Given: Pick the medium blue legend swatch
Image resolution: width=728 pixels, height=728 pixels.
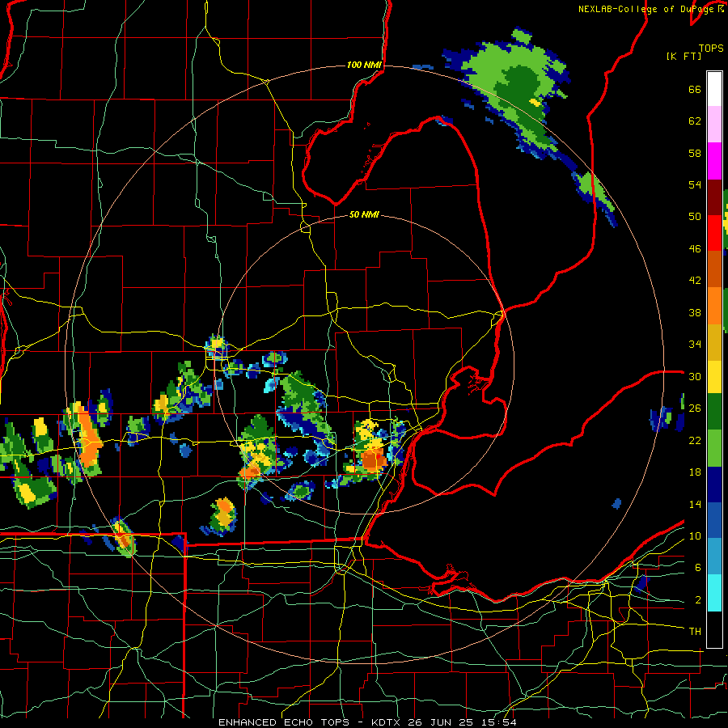Looking at the screenshot, I should click(x=714, y=520).
